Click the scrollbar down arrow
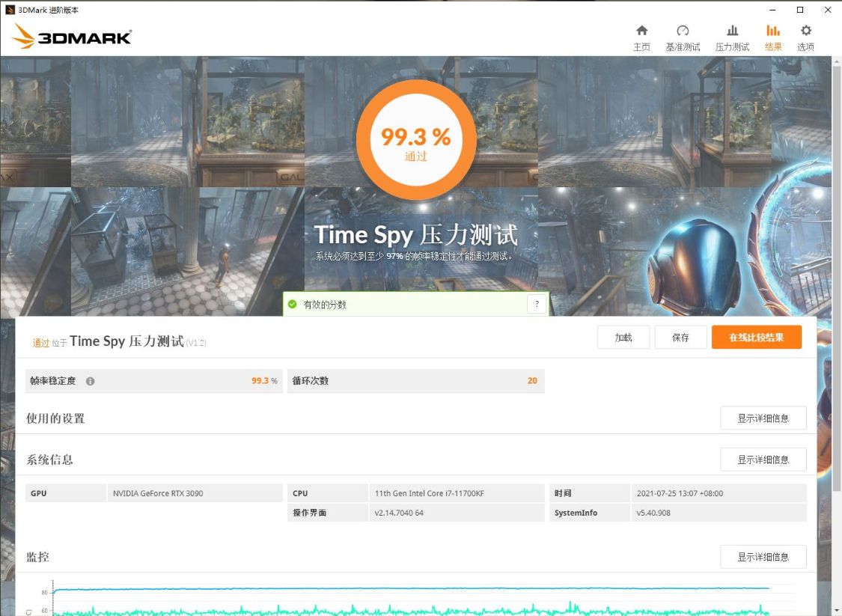This screenshot has height=616, width=842. pos(836,610)
